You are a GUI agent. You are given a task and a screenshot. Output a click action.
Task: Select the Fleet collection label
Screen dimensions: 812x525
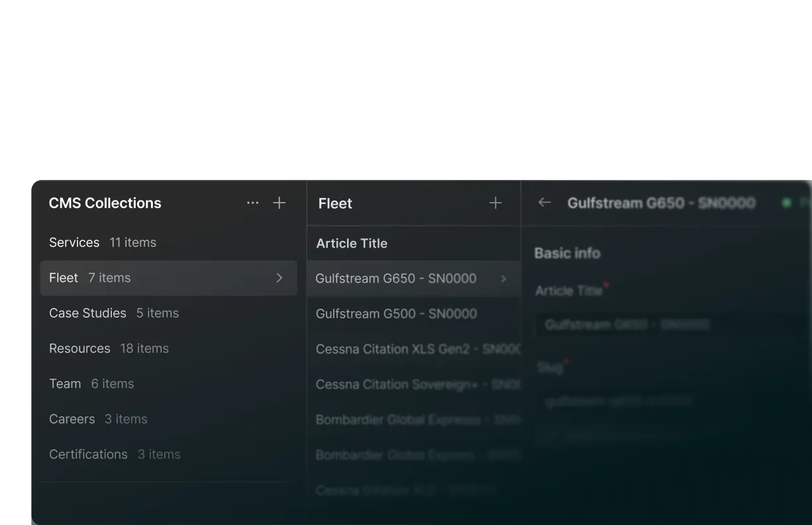coord(64,278)
